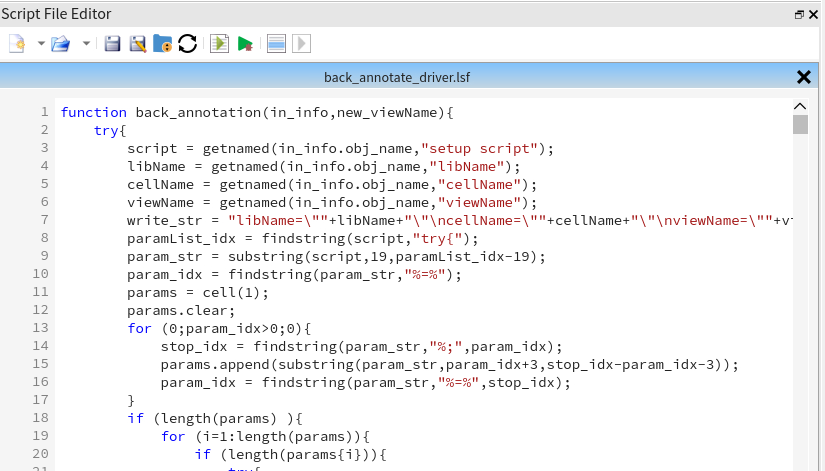Click 'Script File Editor' panel title
The width and height of the screenshot is (825, 471).
56,14
